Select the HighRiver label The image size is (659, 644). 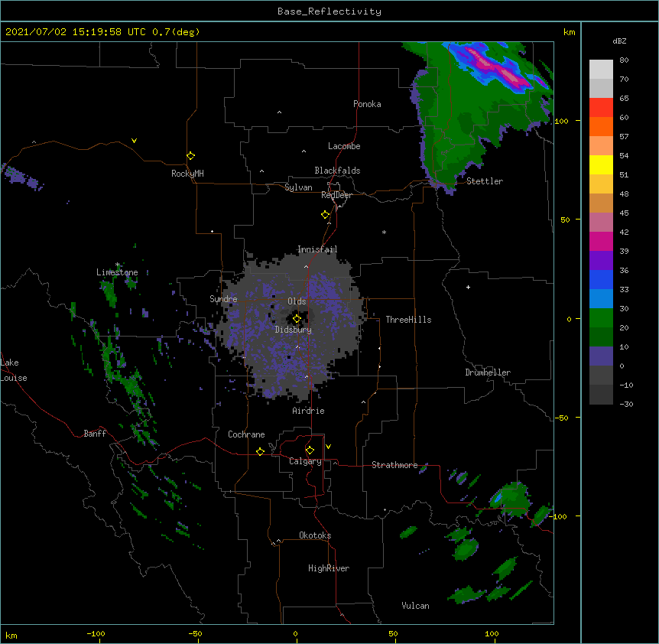[329, 568]
